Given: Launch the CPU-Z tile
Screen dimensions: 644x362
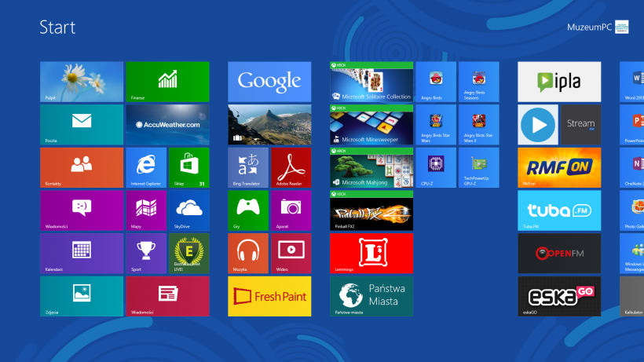Looking at the screenshot, I should [436, 167].
